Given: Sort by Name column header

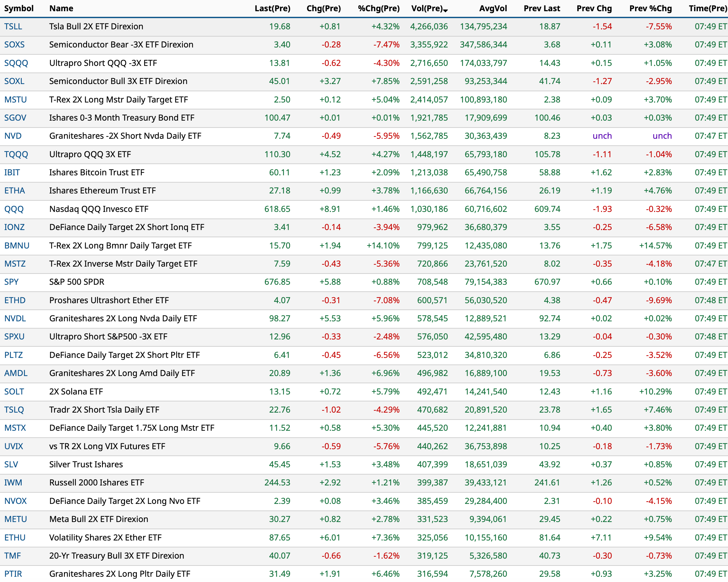Looking at the screenshot, I should click(61, 9).
